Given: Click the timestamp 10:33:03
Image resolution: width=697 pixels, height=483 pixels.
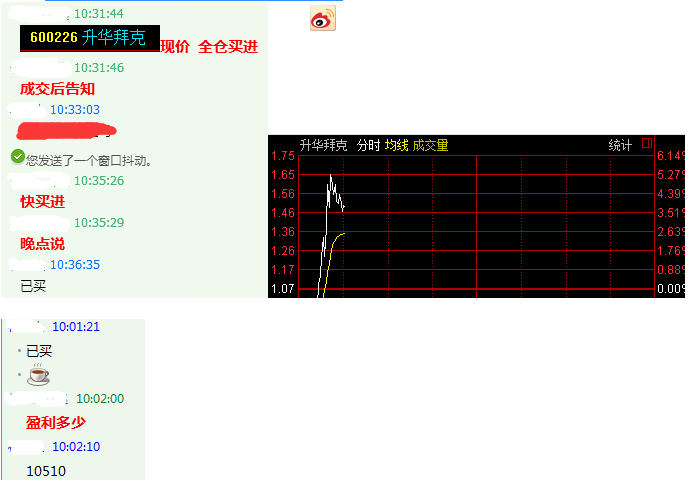Looking at the screenshot, I should [x=75, y=110].
